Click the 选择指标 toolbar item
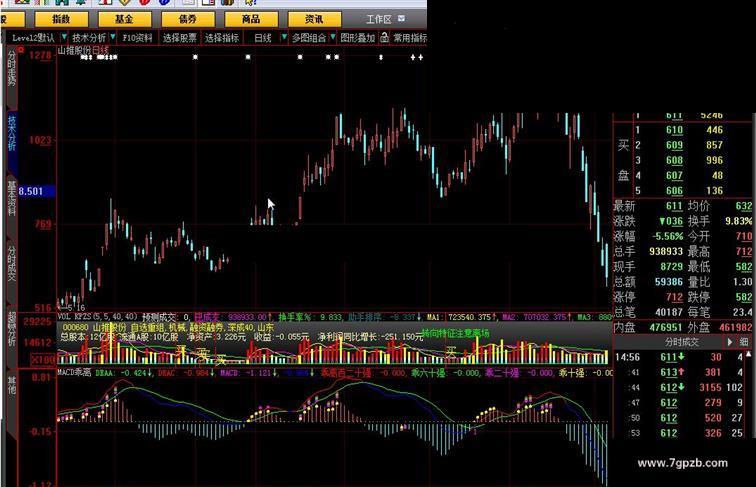 coord(222,38)
